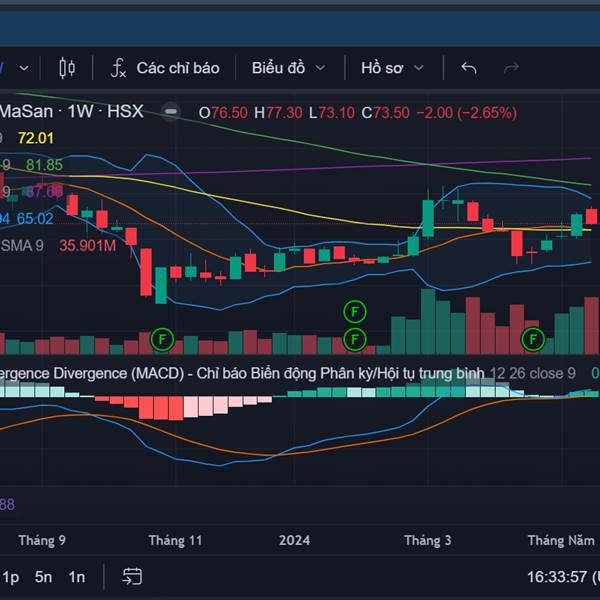
Task: Click the green 81.85 indicator value
Action: coord(44,165)
